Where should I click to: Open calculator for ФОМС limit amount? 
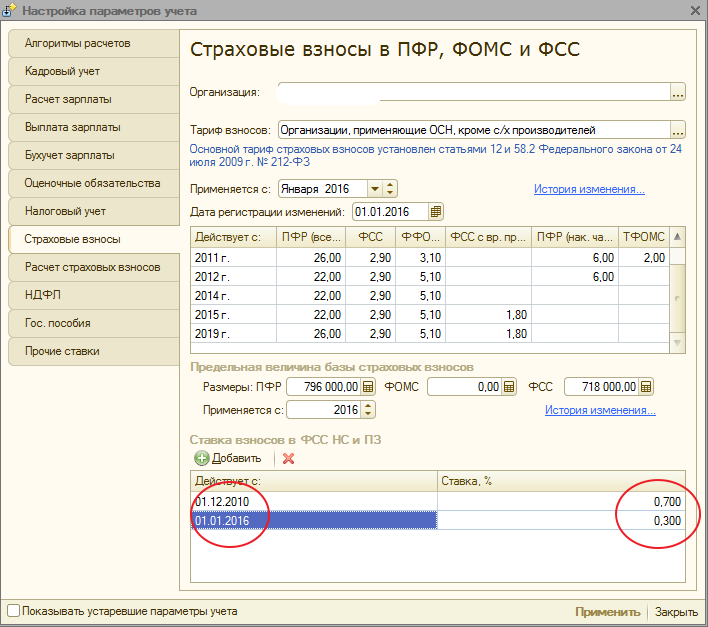coord(508,387)
